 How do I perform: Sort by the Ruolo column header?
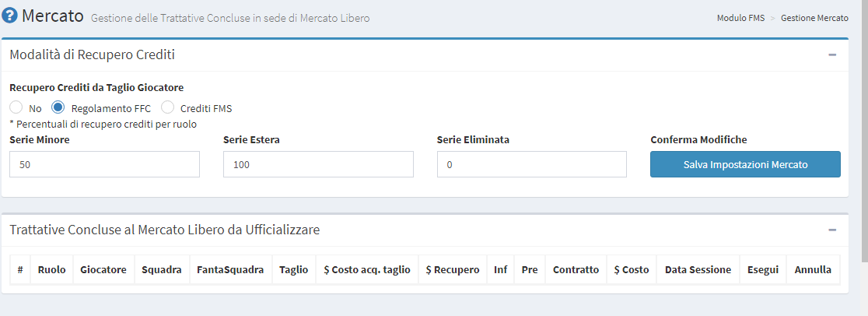[52, 270]
